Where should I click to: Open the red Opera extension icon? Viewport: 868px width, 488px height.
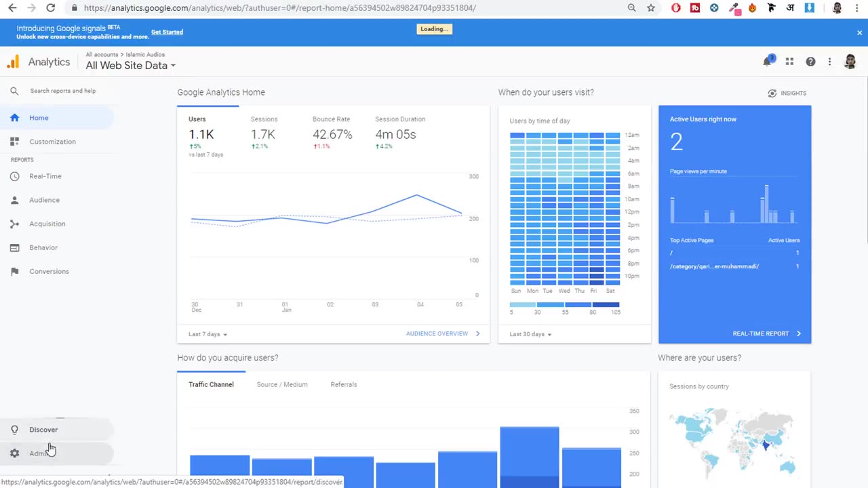(676, 8)
